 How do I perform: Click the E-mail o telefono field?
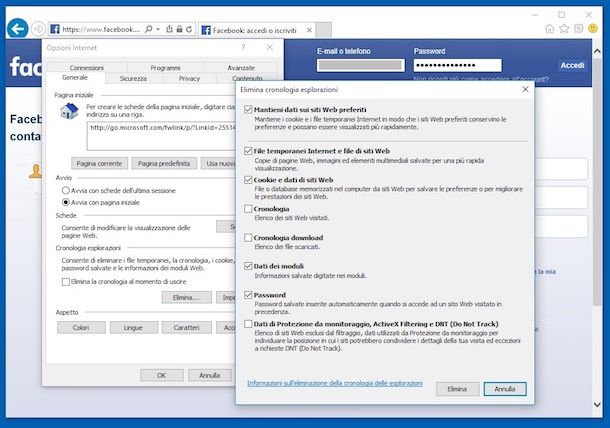click(361, 65)
